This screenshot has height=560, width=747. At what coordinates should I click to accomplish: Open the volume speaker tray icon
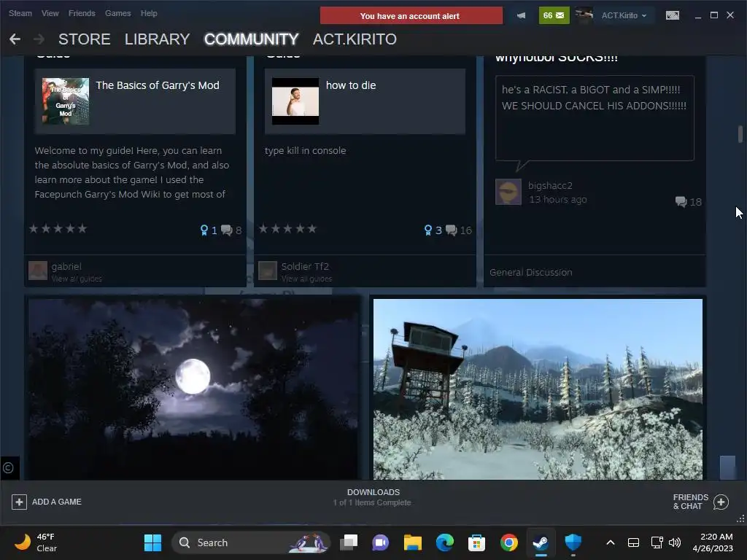(675, 542)
